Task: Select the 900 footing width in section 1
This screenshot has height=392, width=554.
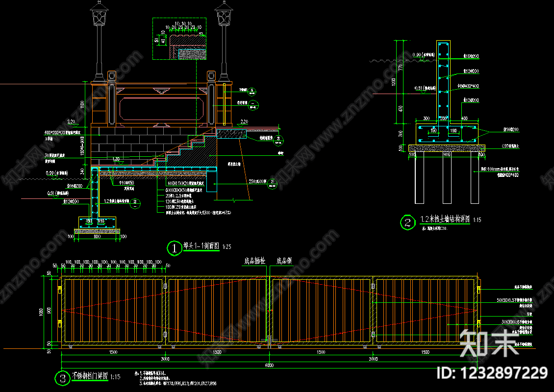Action: pyautogui.click(x=97, y=237)
